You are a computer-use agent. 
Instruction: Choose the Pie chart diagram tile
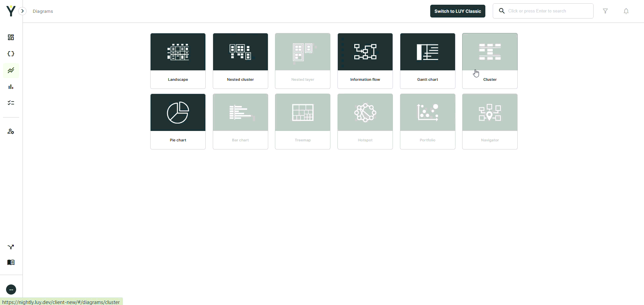pyautogui.click(x=178, y=121)
